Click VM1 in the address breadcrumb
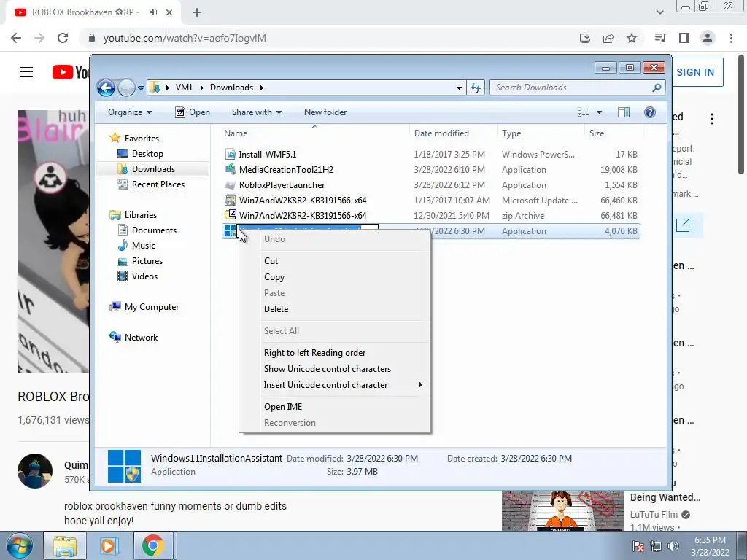Screen dimensions: 747x560 [184, 87]
